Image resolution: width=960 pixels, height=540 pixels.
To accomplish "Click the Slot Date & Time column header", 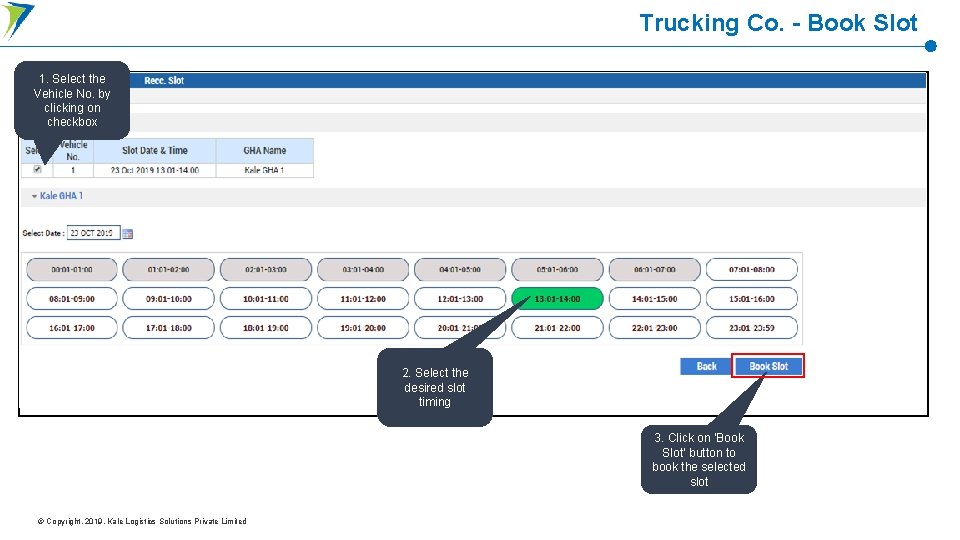I will [155, 151].
